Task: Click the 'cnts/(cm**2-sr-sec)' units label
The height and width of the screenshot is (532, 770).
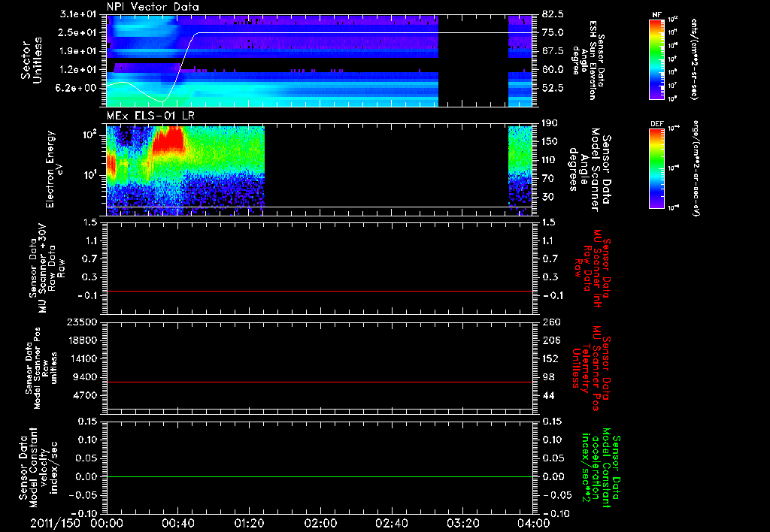Action: point(694,59)
